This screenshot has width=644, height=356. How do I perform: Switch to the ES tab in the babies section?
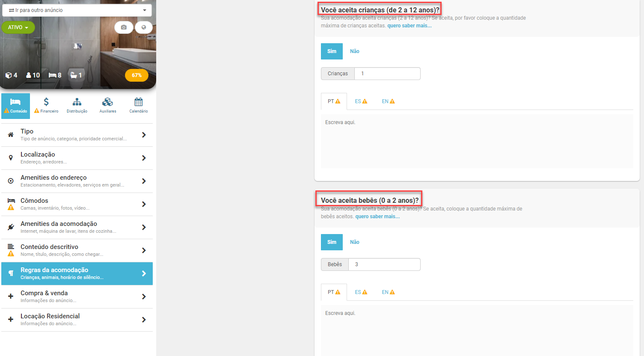pyautogui.click(x=361, y=292)
